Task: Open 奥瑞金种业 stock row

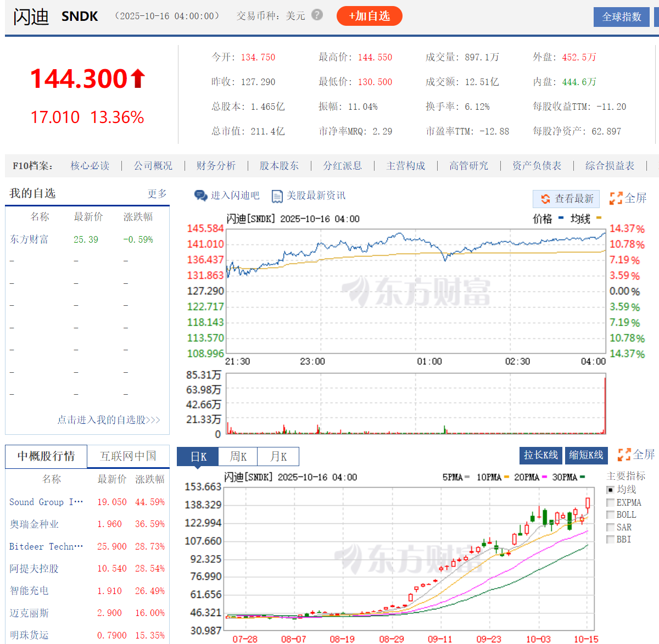Action: click(x=34, y=524)
